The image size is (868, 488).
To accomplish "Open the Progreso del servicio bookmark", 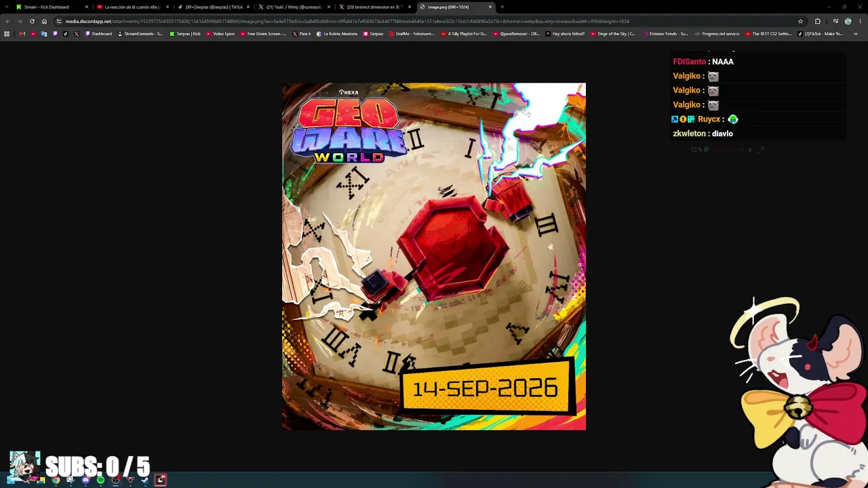I will click(717, 34).
